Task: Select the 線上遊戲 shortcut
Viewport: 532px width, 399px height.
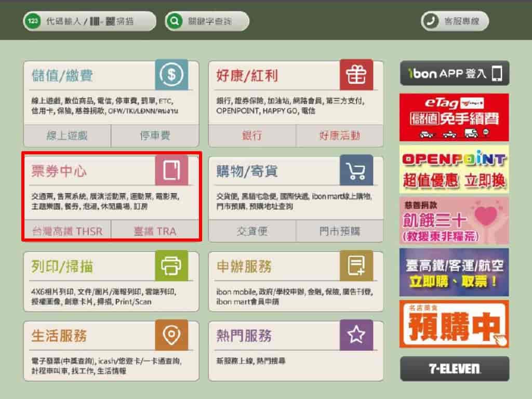Action: (x=67, y=136)
